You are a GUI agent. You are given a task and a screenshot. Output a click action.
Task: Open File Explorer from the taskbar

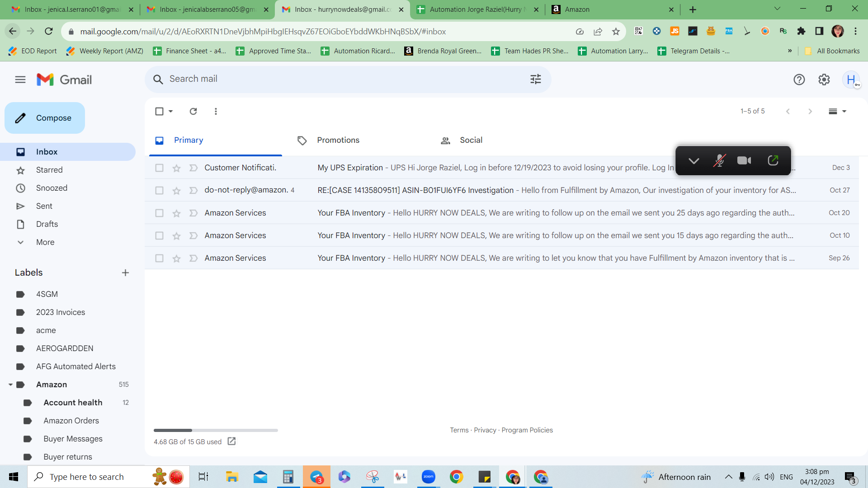tap(232, 477)
